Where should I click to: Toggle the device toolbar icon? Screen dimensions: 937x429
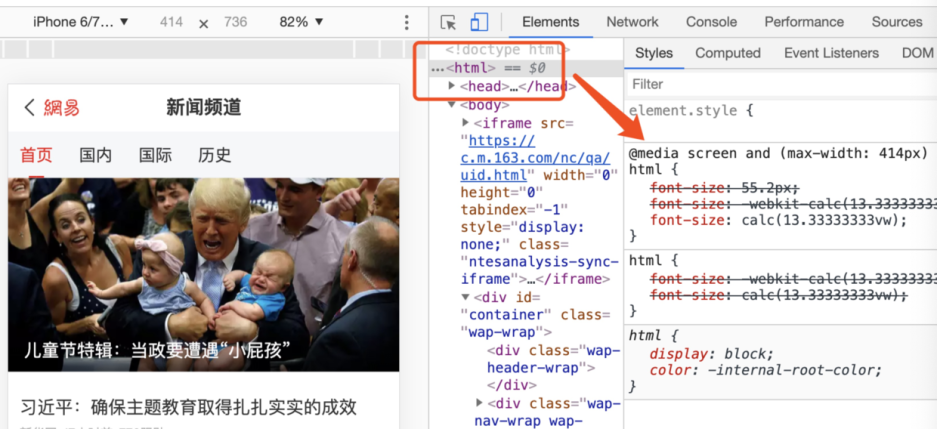pos(479,23)
